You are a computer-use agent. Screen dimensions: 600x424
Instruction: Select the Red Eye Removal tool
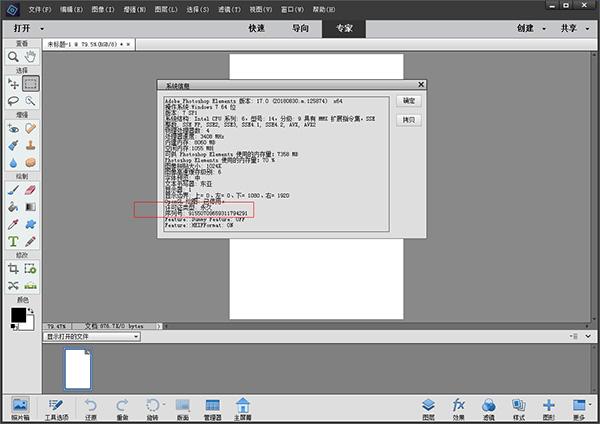click(x=13, y=129)
